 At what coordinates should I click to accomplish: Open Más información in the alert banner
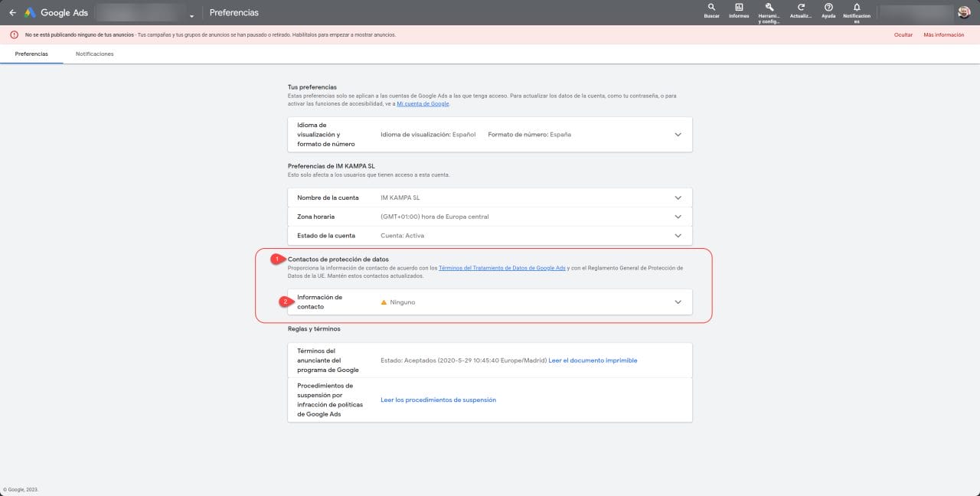click(944, 34)
